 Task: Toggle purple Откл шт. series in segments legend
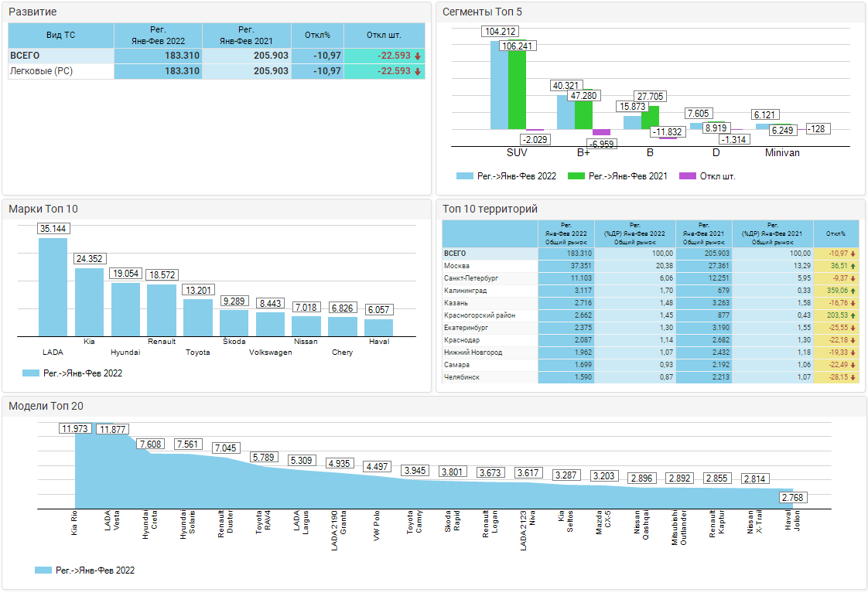[x=688, y=176]
